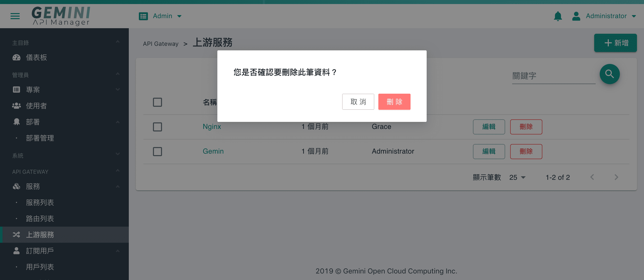Screen dimensions: 644x280
Task: Click the 訂閱用戶 person icon
Action: (x=16, y=251)
